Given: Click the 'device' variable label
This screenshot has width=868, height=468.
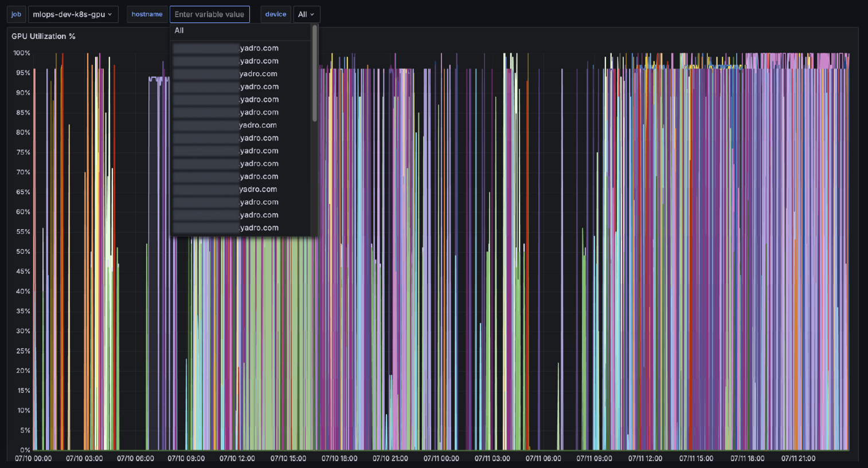Looking at the screenshot, I should 275,14.
